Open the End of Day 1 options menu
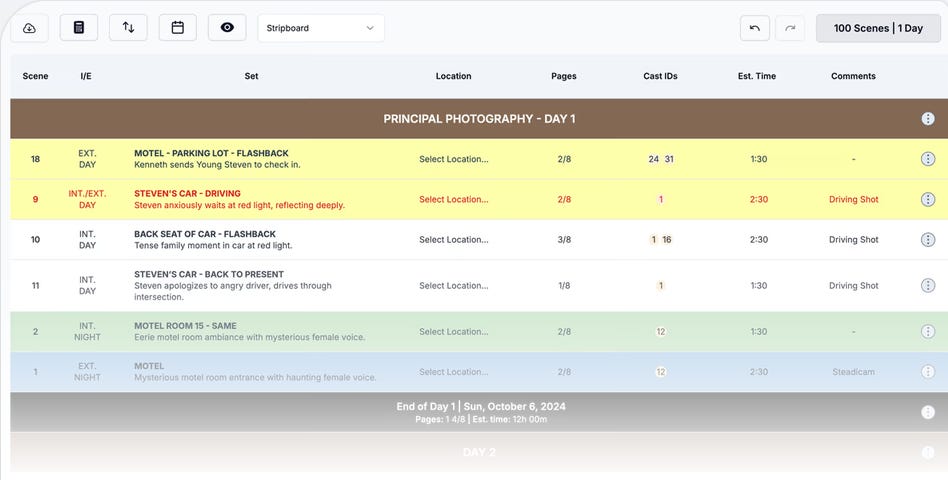Image resolution: width=948 pixels, height=480 pixels. click(928, 412)
